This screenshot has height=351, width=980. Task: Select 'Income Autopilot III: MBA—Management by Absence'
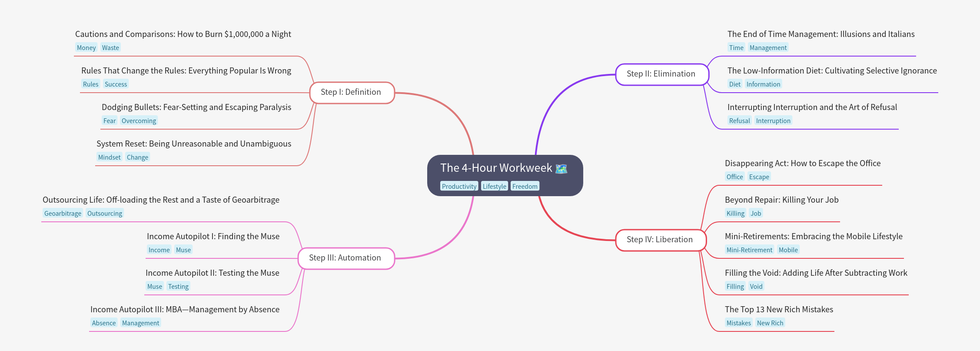pos(185,309)
